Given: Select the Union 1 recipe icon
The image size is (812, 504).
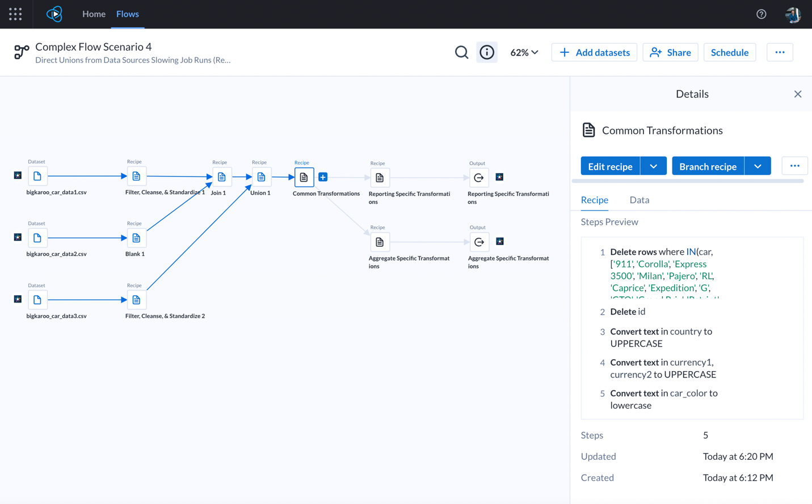Looking at the screenshot, I should (261, 177).
